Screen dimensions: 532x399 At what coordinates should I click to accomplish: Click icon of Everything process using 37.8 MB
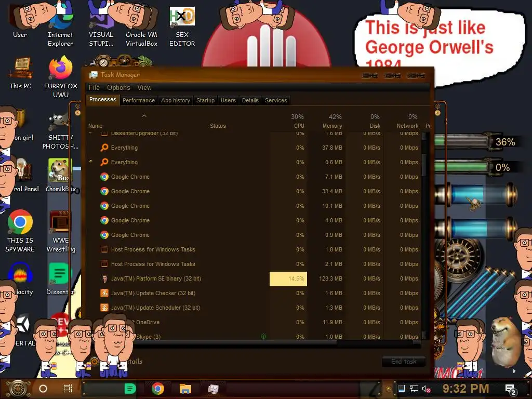[104, 148]
